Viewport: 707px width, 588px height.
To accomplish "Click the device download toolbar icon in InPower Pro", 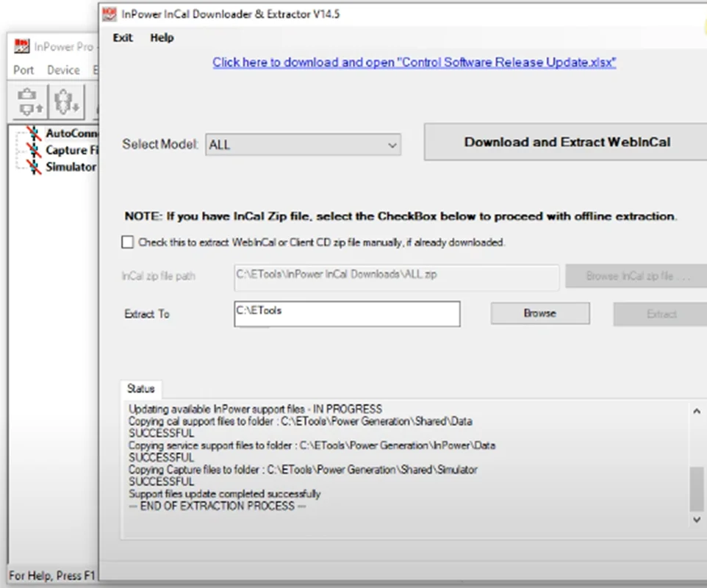I will [x=66, y=101].
